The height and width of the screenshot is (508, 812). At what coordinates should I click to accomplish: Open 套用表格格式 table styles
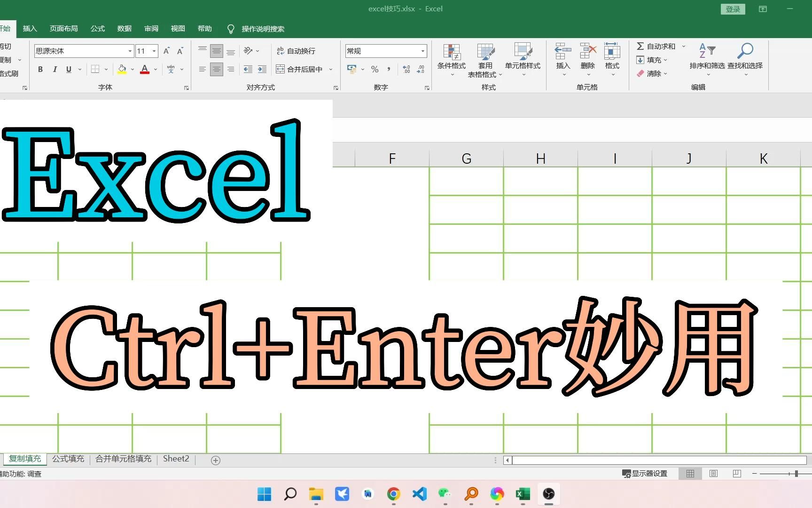(485, 60)
